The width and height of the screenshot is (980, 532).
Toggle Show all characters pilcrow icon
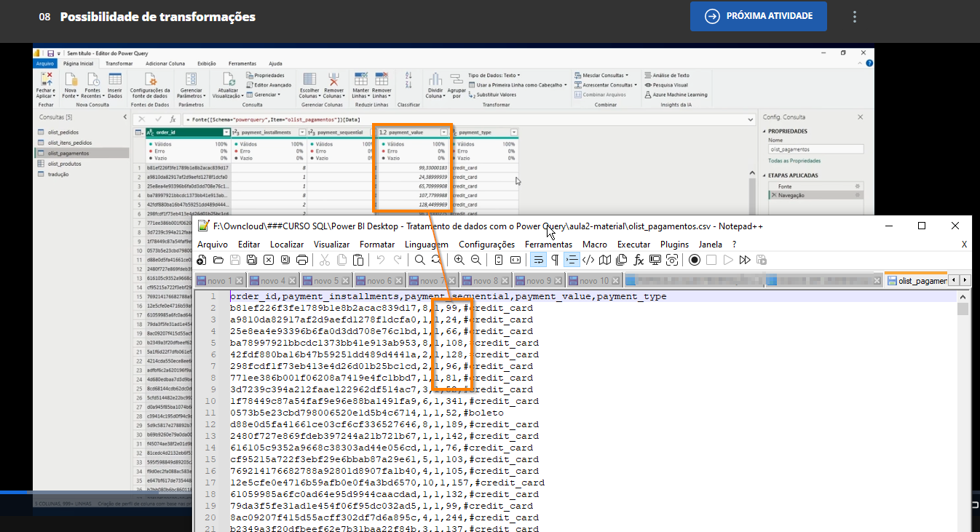pos(555,260)
